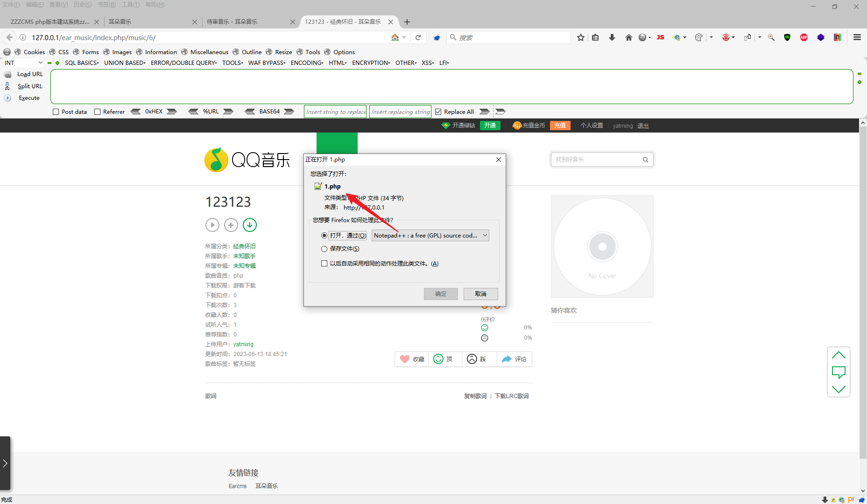Image resolution: width=867 pixels, height=504 pixels.
Task: Click Load URL in HackBar
Action: [30, 74]
